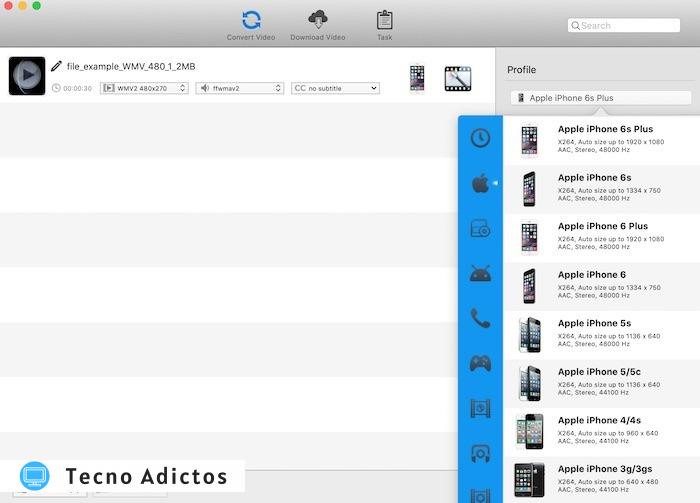Viewport: 700px width, 503px height.
Task: Open the Apple iPhone 6s Plus profile selector
Action: tap(600, 98)
